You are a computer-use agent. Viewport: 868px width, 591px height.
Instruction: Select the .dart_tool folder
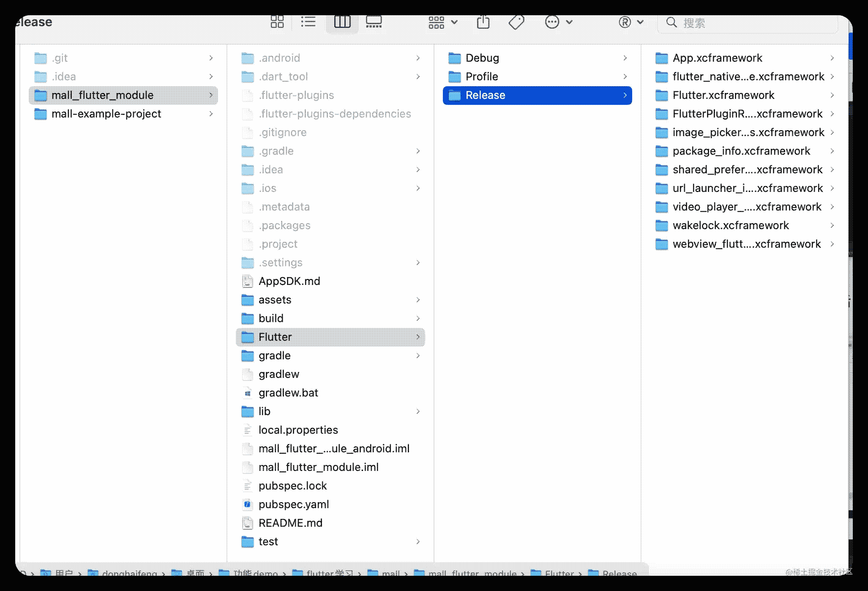[x=330, y=77]
